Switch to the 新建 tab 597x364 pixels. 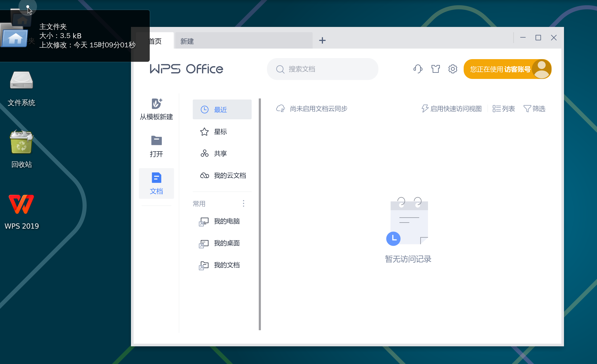[x=244, y=41]
